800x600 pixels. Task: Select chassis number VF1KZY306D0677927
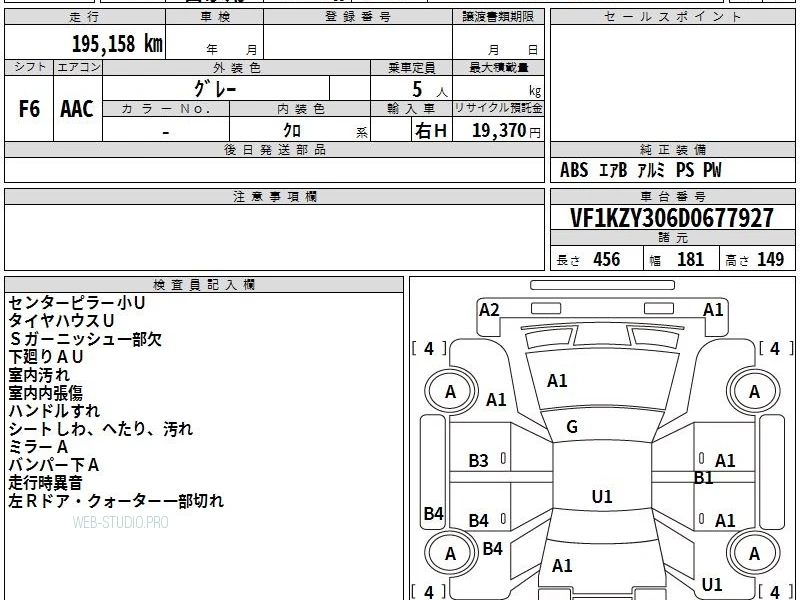coord(671,218)
